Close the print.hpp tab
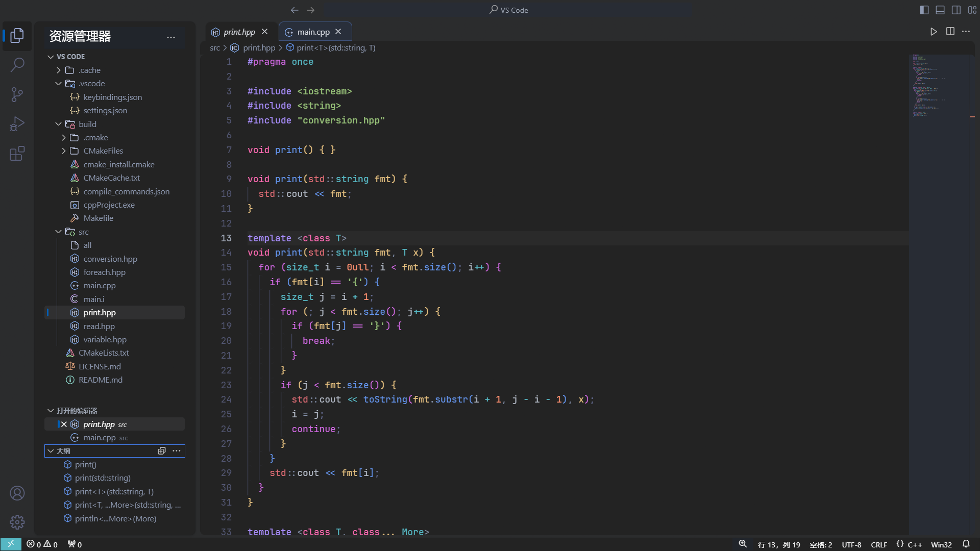 264,32
